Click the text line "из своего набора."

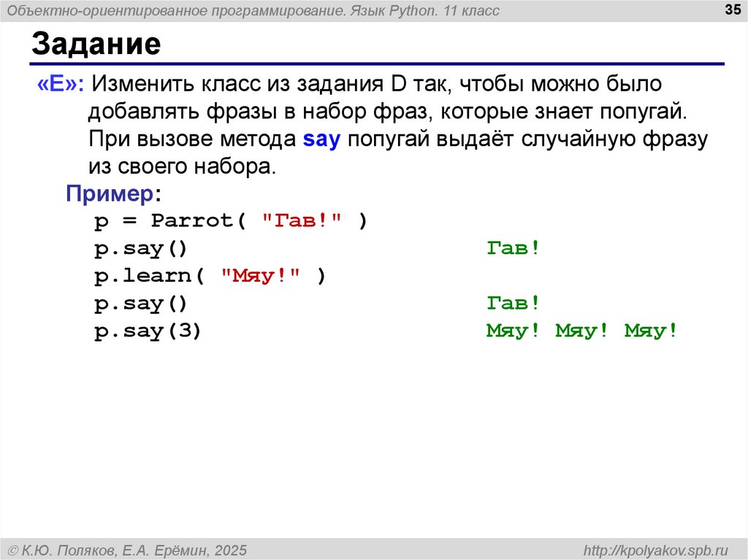tap(182, 166)
